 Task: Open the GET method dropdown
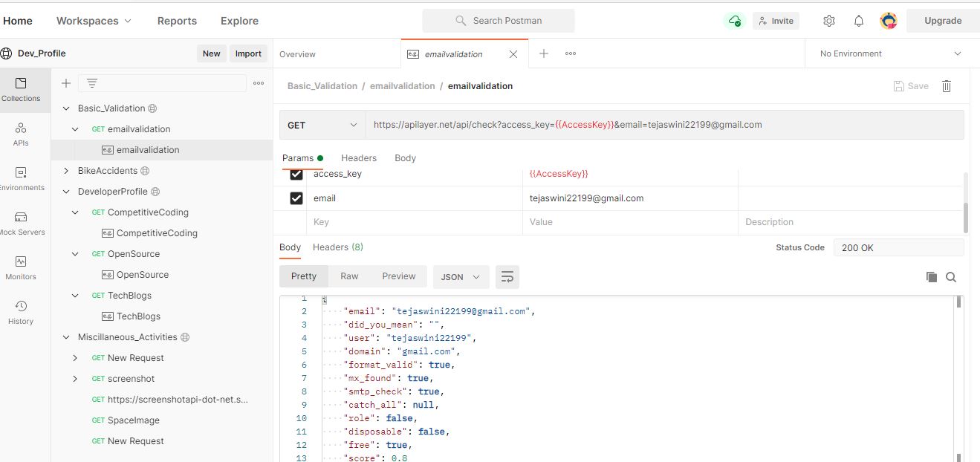click(x=322, y=125)
